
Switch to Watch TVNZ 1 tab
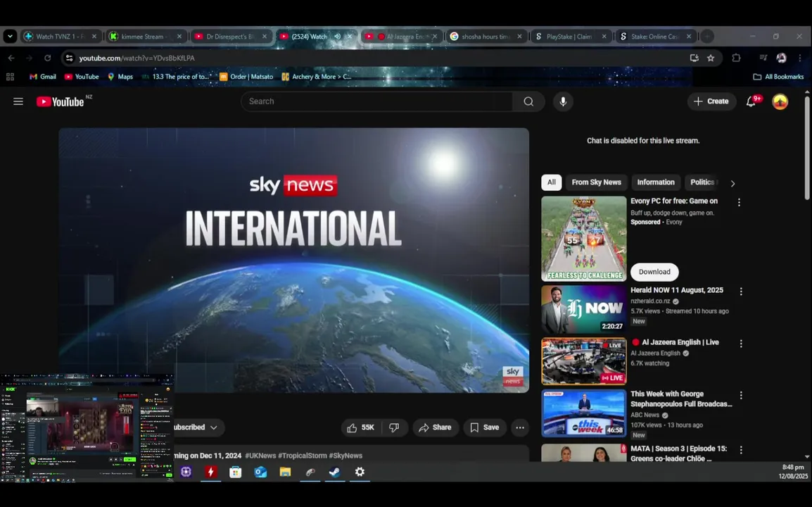[x=60, y=37]
